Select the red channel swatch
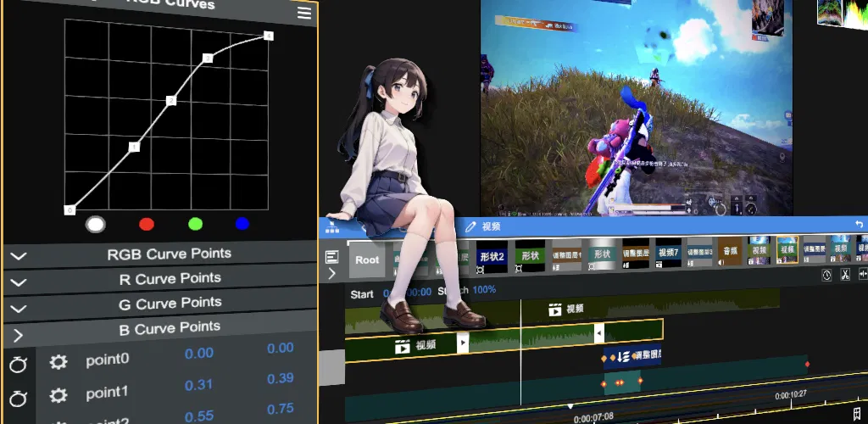Viewport: 868px width, 424px height. click(147, 224)
